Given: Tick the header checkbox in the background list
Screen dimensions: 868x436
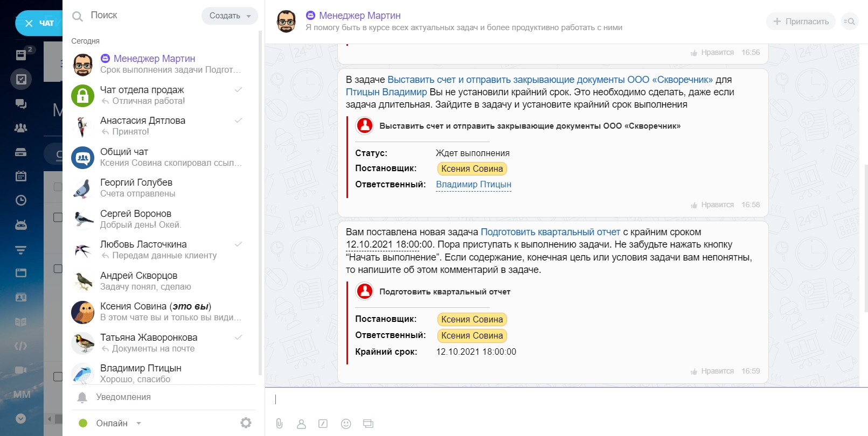Looking at the screenshot, I should tap(58, 187).
